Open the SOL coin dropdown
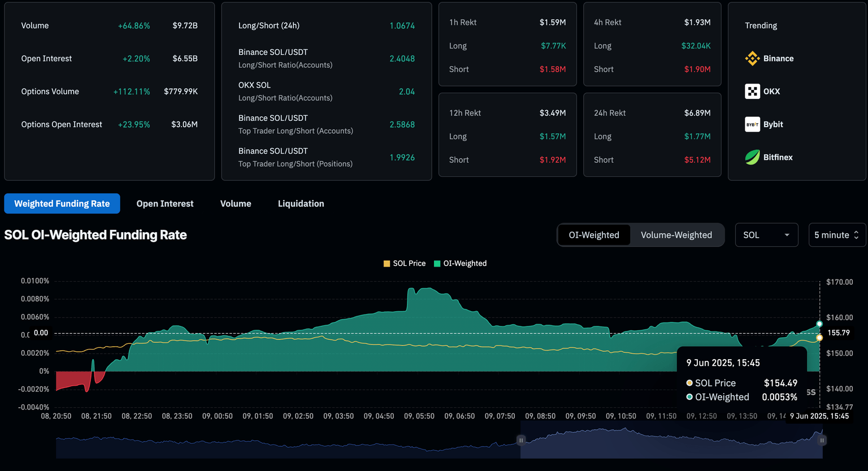 click(x=766, y=235)
